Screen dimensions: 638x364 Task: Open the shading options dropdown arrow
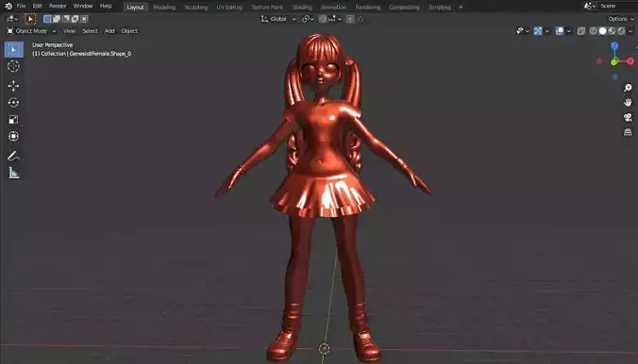coord(630,31)
